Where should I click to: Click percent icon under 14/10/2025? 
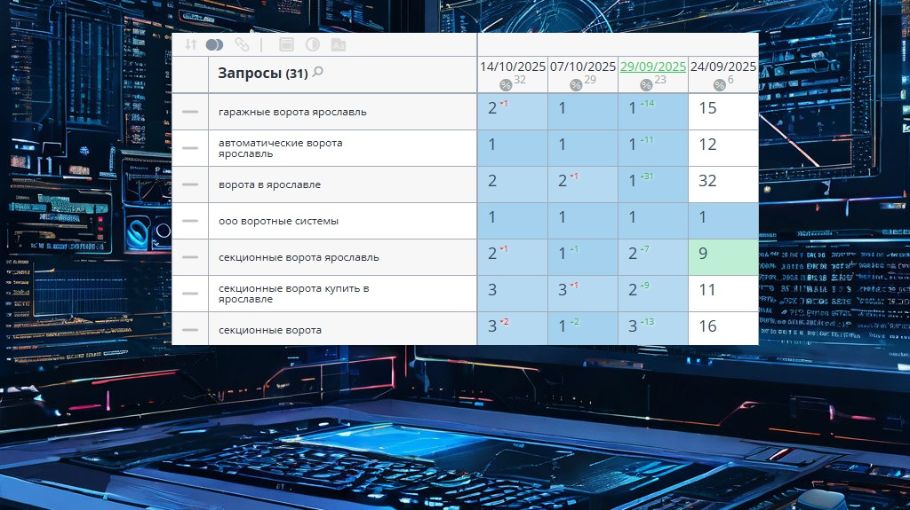coord(506,85)
